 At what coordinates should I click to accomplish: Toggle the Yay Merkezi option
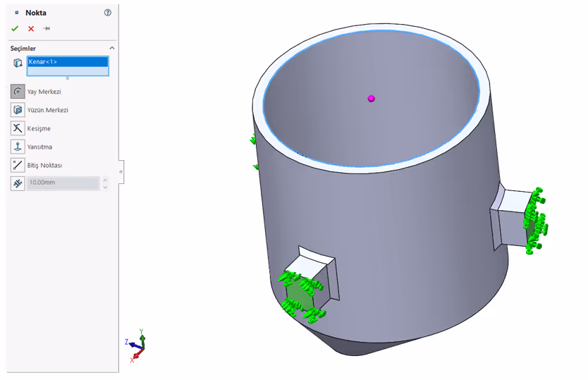click(18, 92)
